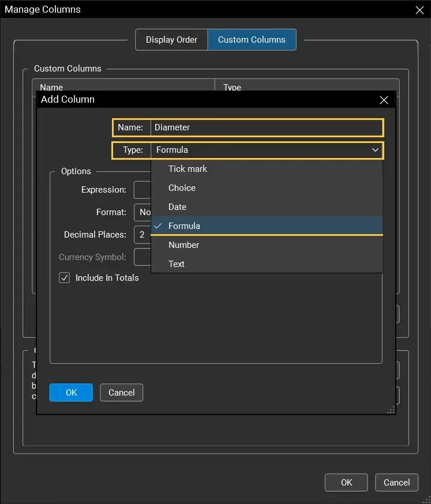Click OK in Manage Columns

point(346,482)
